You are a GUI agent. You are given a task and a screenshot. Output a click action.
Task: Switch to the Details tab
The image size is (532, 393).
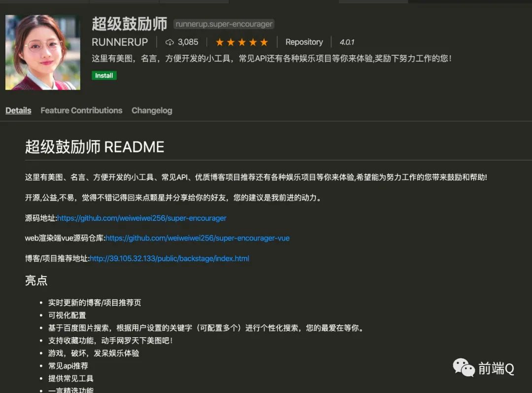18,110
